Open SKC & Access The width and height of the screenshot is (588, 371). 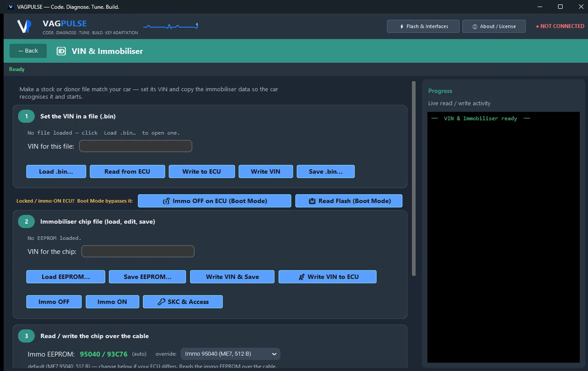coord(183,302)
